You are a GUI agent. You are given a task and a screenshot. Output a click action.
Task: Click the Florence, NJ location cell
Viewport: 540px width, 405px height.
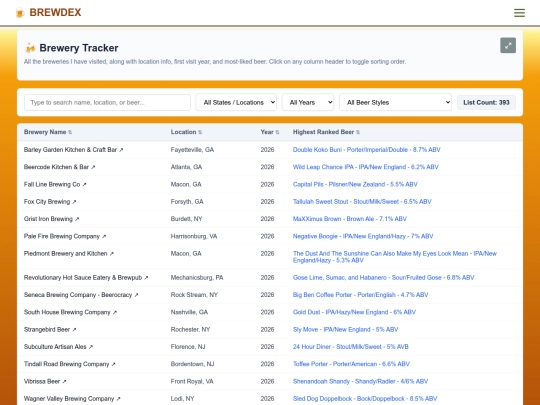[188, 347]
